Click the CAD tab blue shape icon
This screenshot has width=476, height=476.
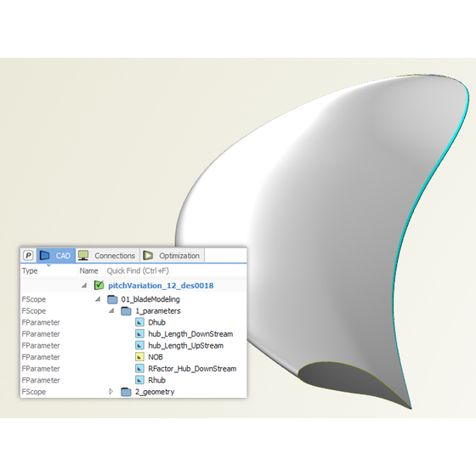(44, 255)
